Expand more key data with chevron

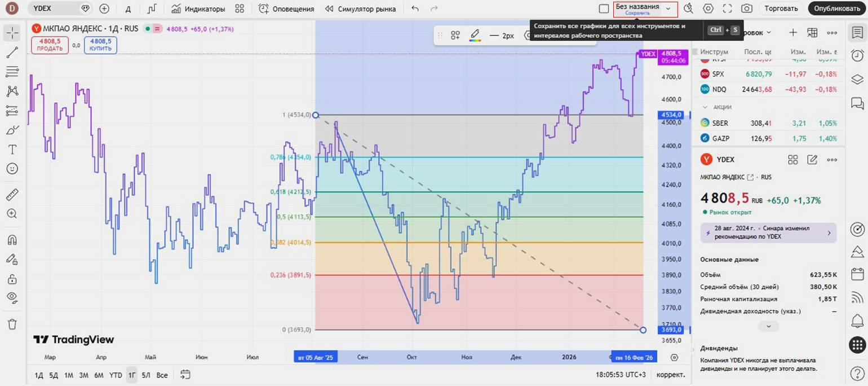768,326
